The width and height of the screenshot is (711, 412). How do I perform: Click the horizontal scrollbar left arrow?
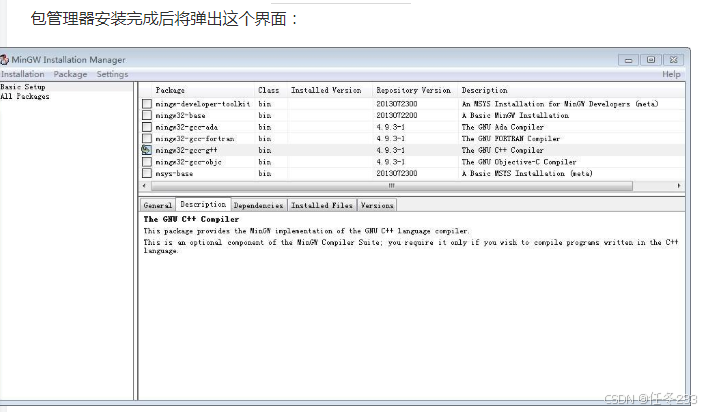[145, 185]
